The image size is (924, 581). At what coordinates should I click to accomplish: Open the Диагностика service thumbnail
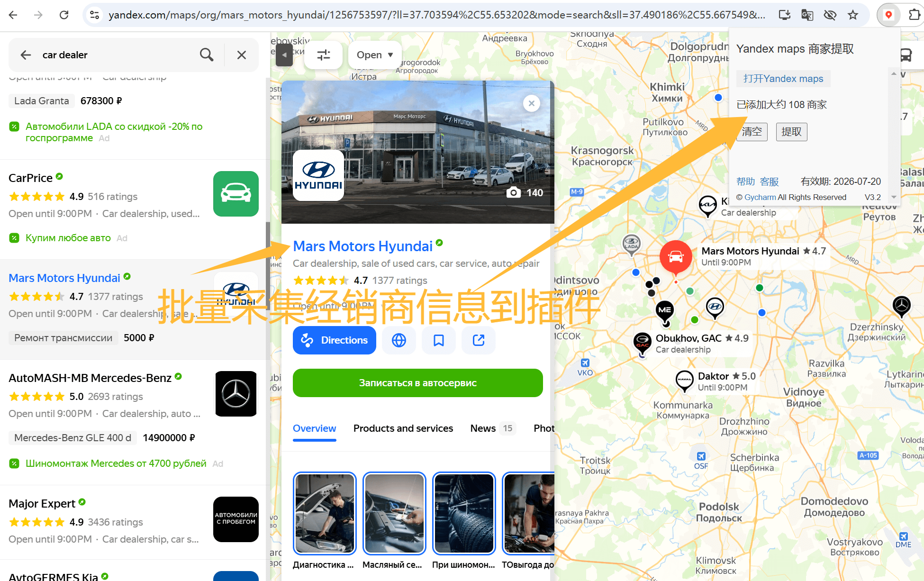coord(325,513)
